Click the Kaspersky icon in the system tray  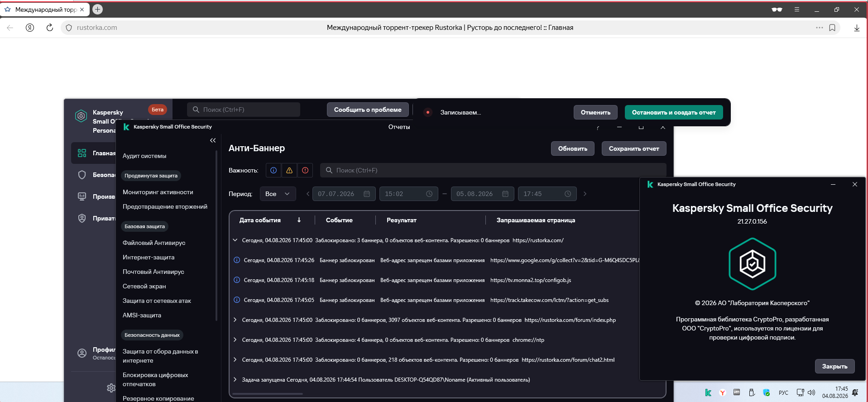pyautogui.click(x=708, y=392)
